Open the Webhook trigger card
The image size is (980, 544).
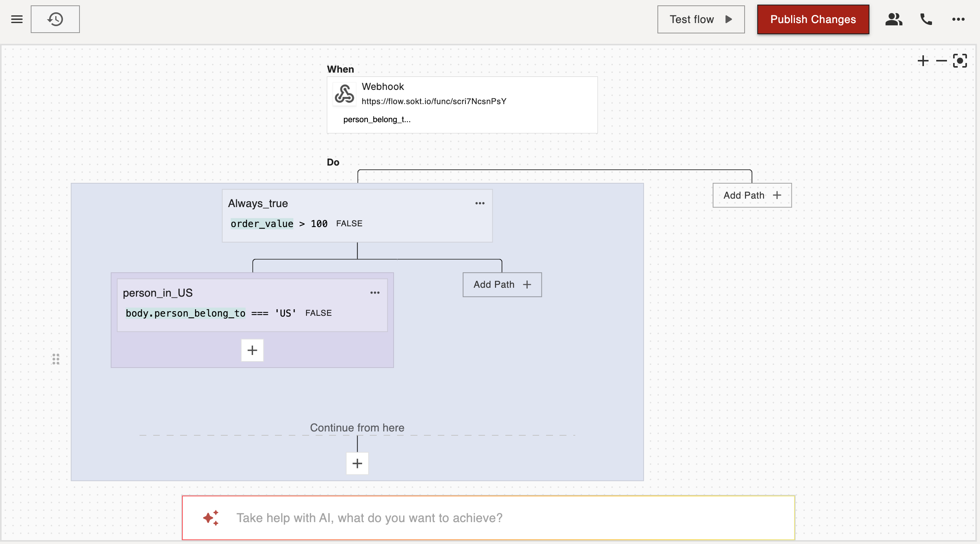click(x=462, y=105)
